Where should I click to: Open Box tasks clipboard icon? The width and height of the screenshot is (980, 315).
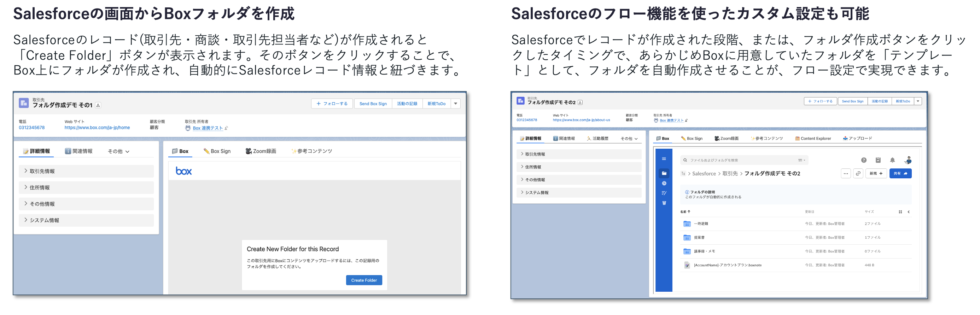[878, 160]
